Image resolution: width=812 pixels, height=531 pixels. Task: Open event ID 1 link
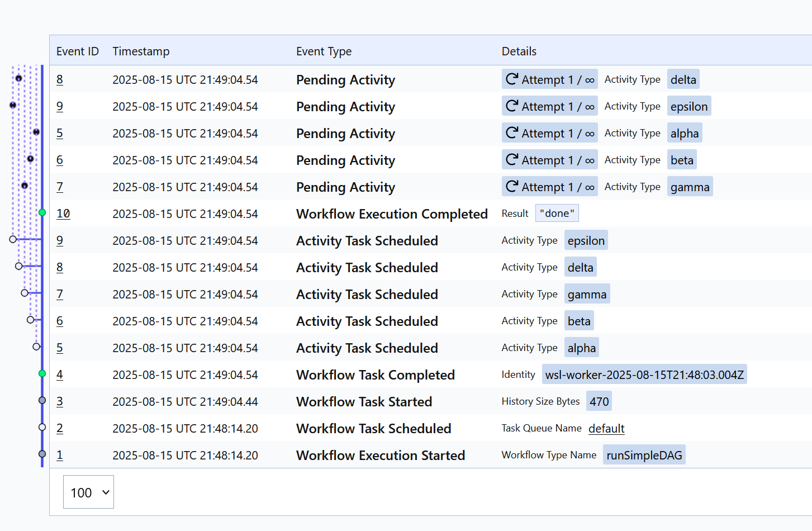pos(60,455)
